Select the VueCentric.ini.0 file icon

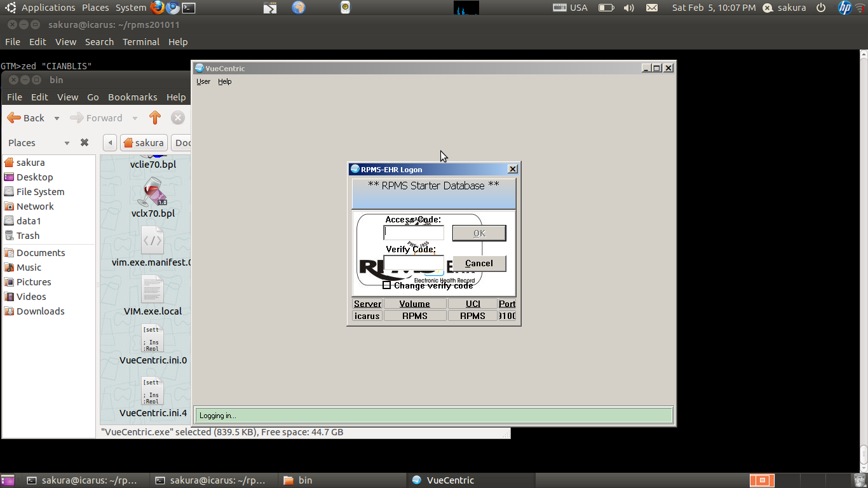click(153, 339)
